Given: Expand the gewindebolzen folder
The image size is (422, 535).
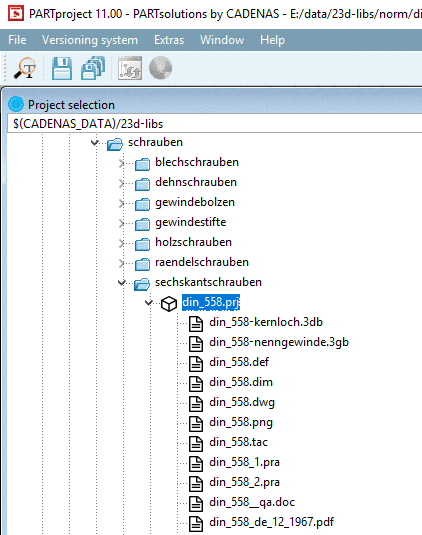Looking at the screenshot, I should click(x=121, y=203).
